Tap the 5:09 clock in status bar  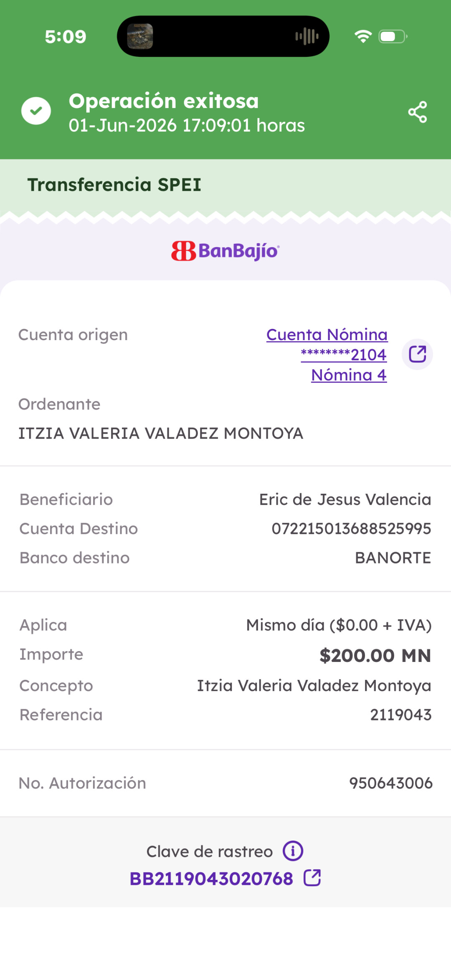[66, 37]
